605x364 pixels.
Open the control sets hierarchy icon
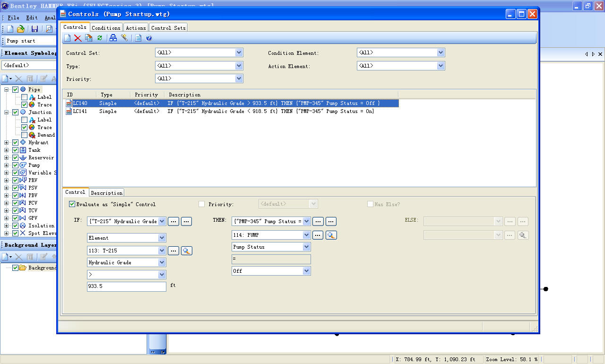point(113,38)
